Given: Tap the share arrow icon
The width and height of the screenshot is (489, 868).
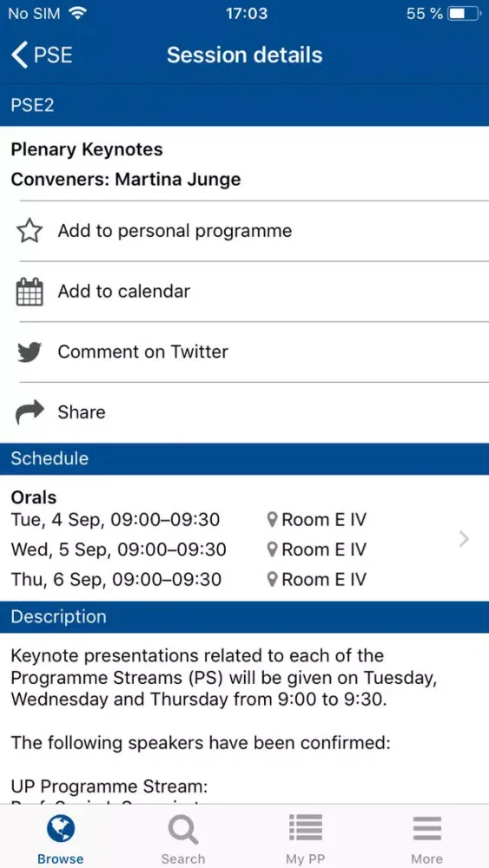Looking at the screenshot, I should [30, 411].
